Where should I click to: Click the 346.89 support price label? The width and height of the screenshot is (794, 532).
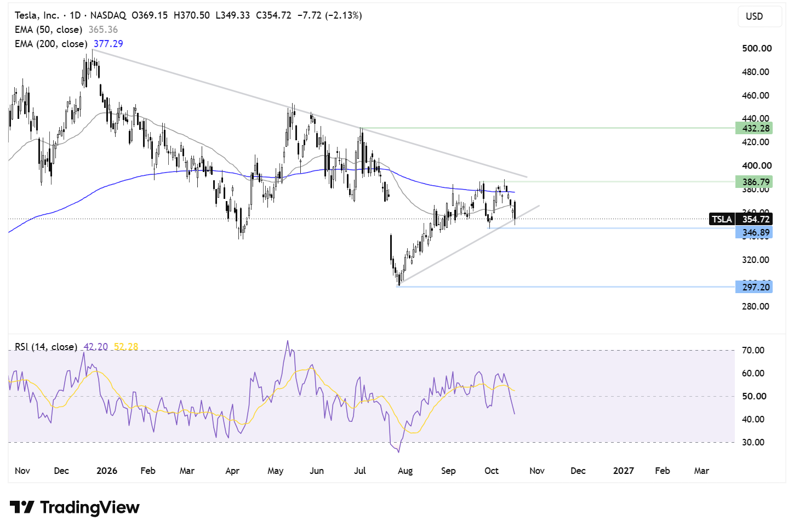(x=754, y=233)
